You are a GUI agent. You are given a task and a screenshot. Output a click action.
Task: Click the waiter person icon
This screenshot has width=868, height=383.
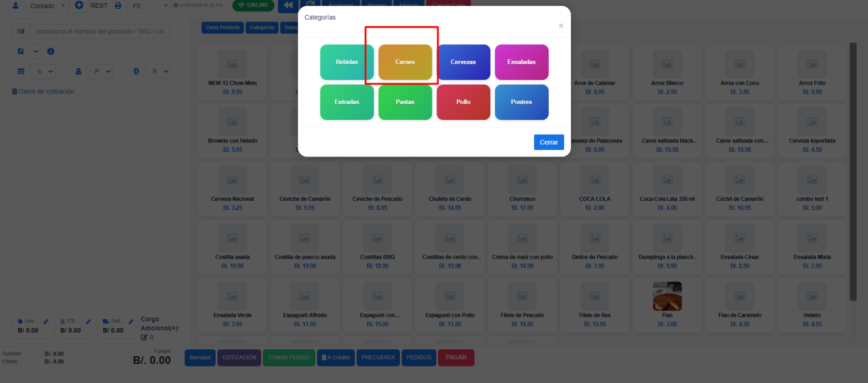[79, 71]
